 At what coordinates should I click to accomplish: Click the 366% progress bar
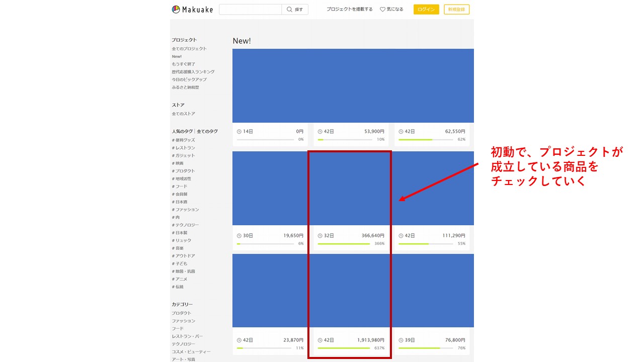(x=344, y=244)
